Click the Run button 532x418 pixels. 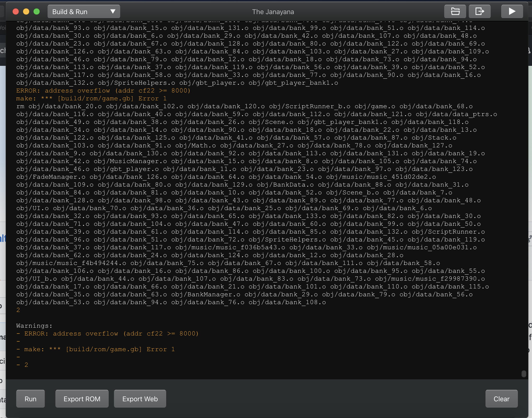pos(31,399)
